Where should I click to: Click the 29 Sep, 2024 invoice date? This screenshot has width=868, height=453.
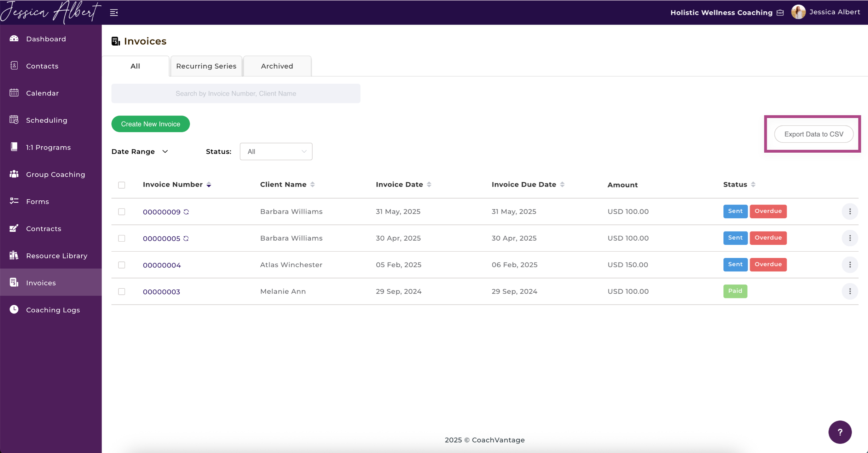399,291
